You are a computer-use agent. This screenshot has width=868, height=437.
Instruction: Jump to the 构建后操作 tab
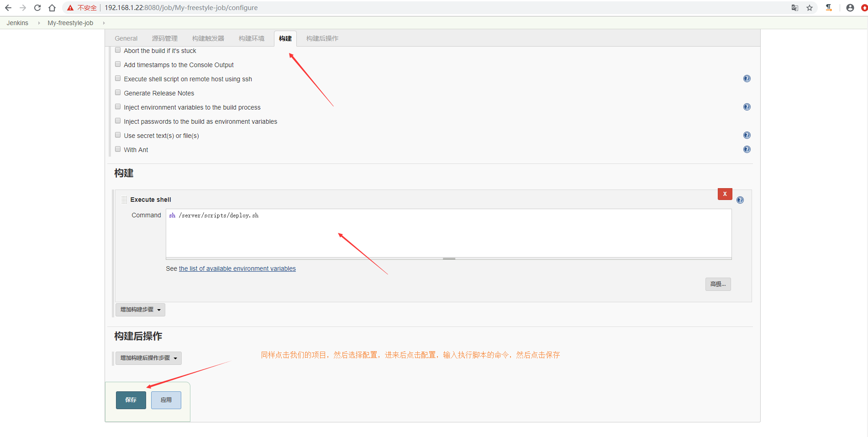(322, 38)
